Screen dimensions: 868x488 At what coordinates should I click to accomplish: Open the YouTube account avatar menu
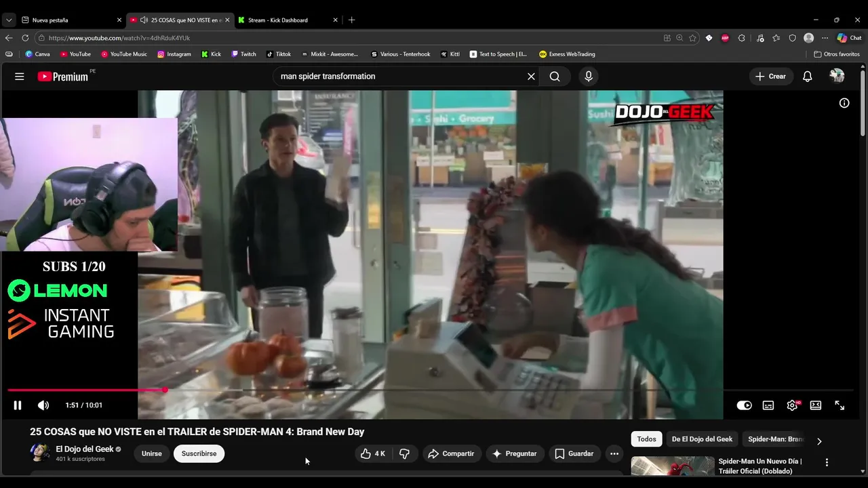837,77
